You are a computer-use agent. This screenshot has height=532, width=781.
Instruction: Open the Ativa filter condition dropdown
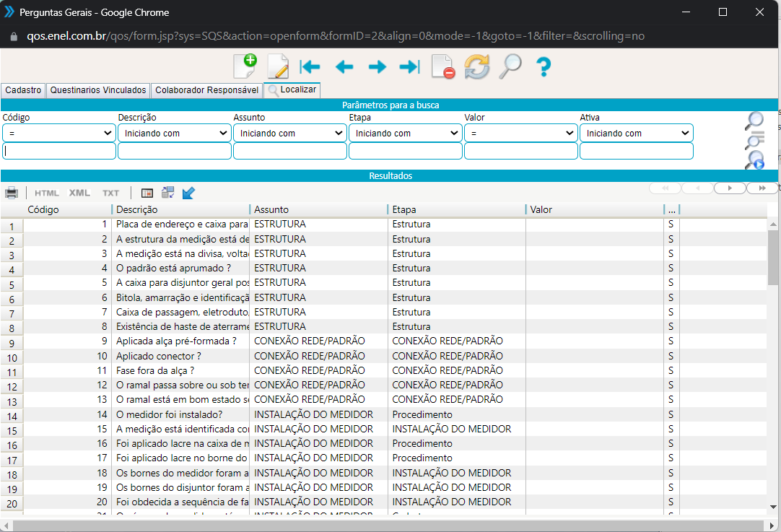(637, 133)
